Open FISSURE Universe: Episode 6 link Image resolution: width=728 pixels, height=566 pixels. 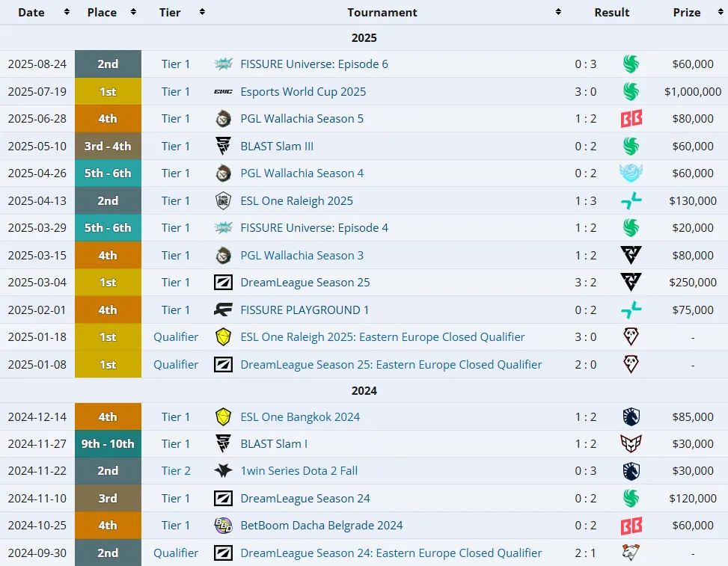[x=314, y=64]
